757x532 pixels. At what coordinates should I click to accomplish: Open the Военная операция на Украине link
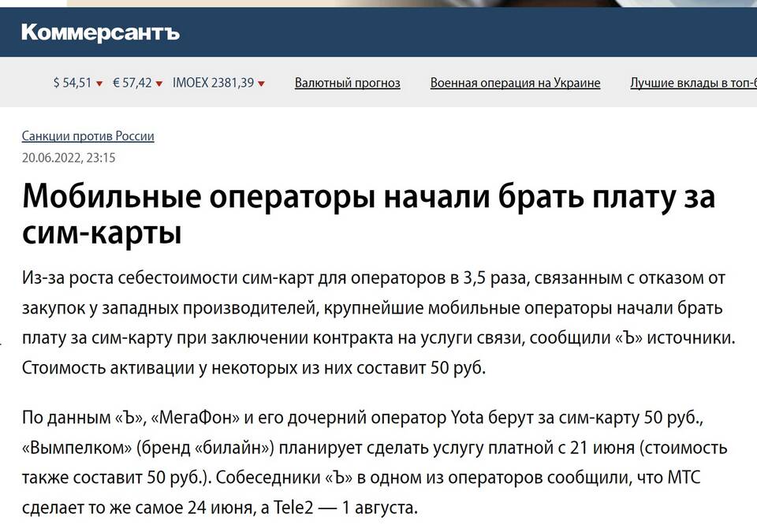pos(515,83)
